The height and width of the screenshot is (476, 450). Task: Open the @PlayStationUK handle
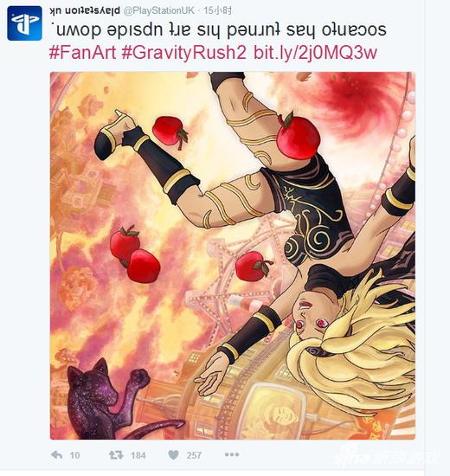(x=159, y=11)
